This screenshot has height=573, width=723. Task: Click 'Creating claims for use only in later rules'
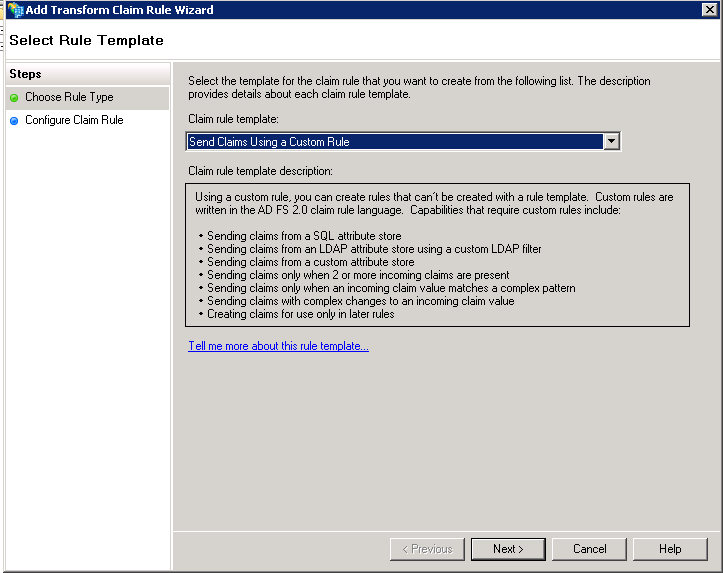[x=301, y=314]
